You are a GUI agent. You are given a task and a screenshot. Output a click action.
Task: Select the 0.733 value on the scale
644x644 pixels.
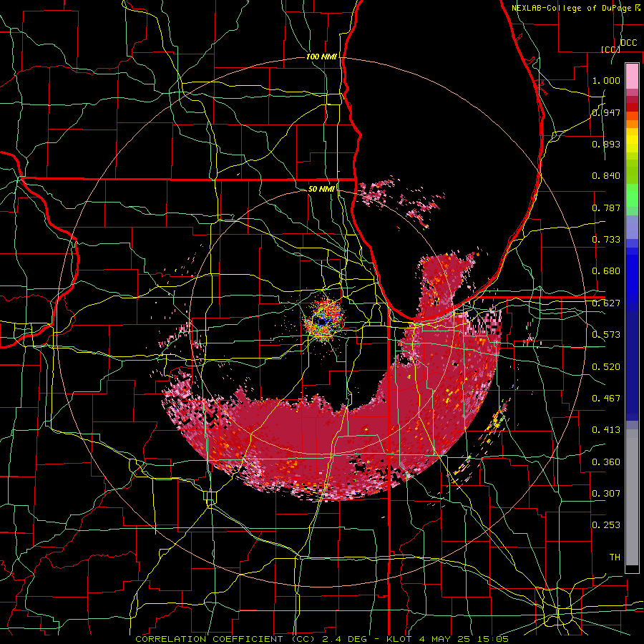pyautogui.click(x=606, y=240)
